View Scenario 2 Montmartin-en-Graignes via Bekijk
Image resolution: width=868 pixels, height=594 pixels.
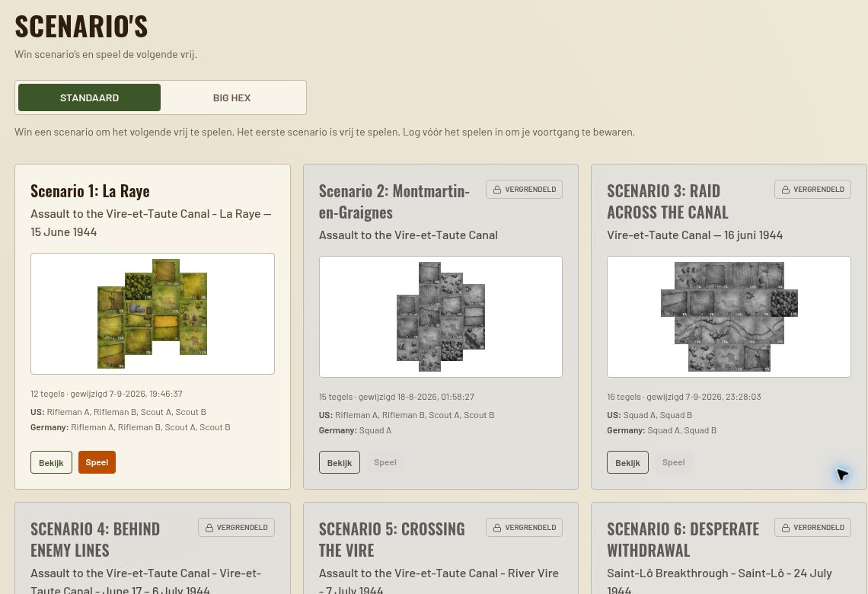(x=340, y=463)
